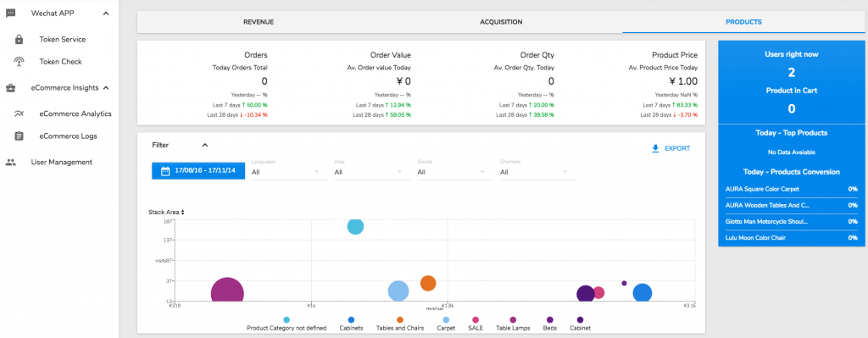The image size is (868, 338).
Task: Click the Today - Top Products heading
Action: click(792, 133)
